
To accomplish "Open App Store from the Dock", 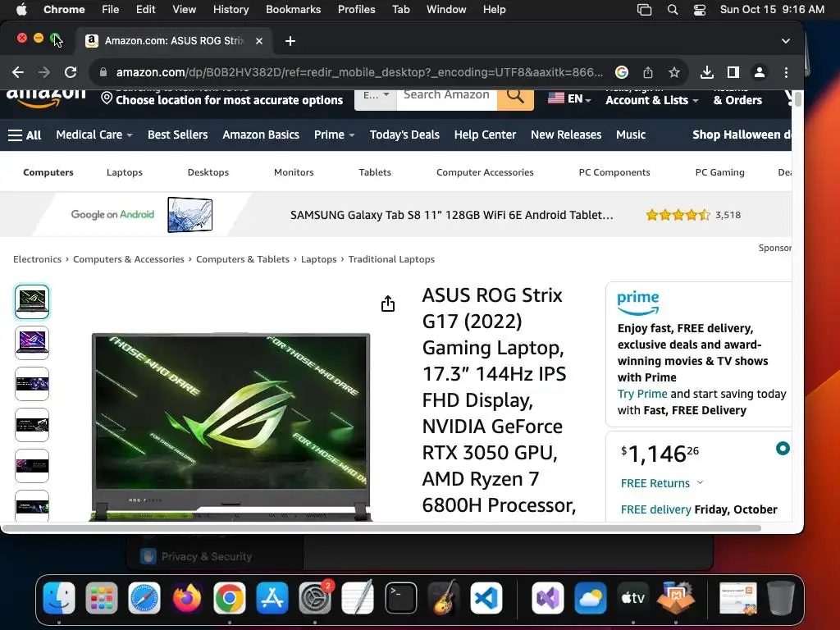I will (272, 598).
